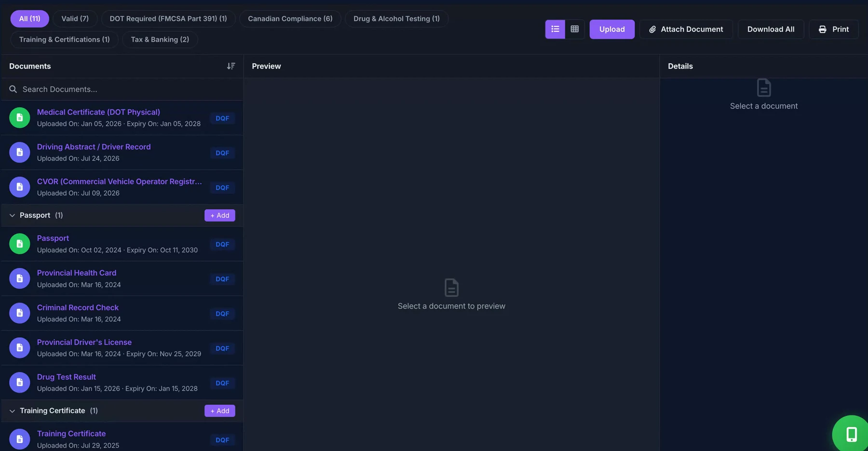Click the Details panel header

(x=680, y=66)
